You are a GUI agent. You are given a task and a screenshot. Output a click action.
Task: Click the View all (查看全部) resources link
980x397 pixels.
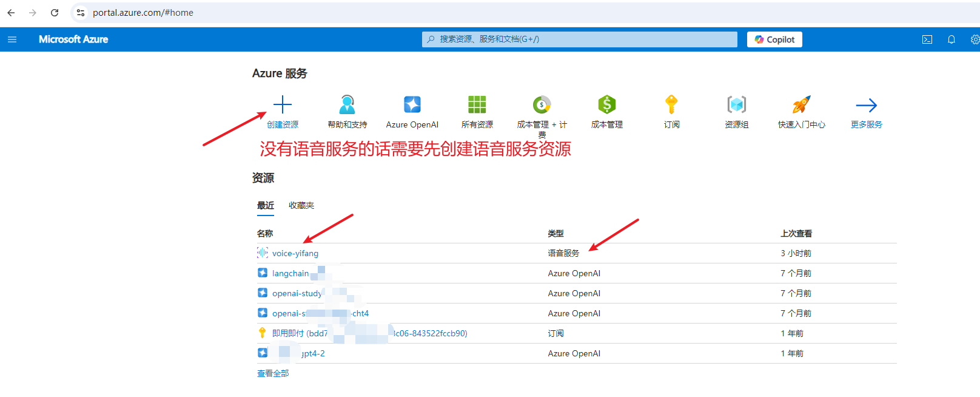pyautogui.click(x=273, y=373)
